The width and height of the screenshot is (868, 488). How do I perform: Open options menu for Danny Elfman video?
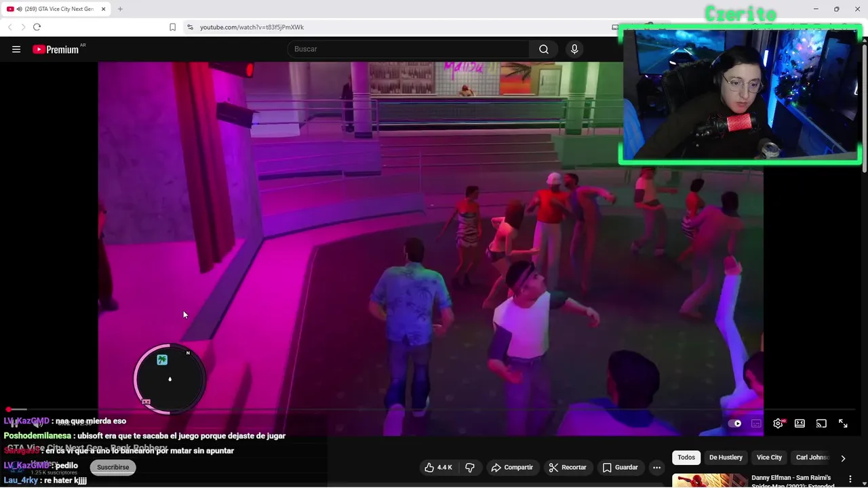coord(850,479)
